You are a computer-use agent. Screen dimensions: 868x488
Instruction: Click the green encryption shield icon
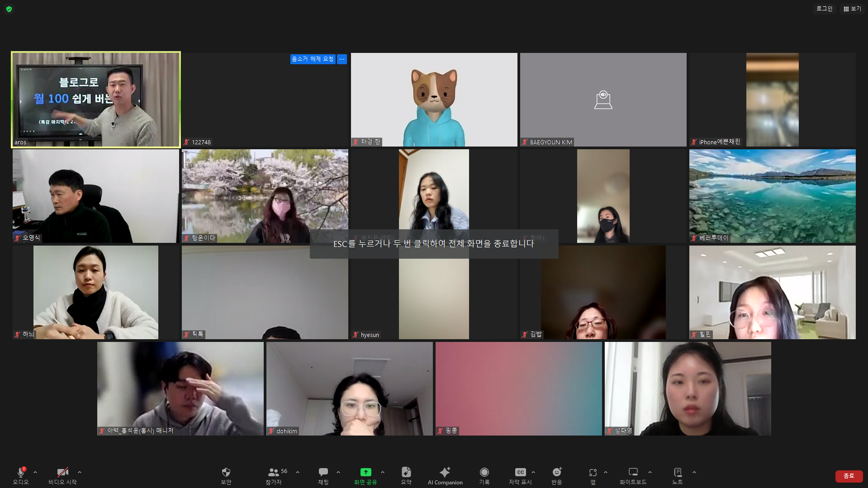pyautogui.click(x=9, y=9)
